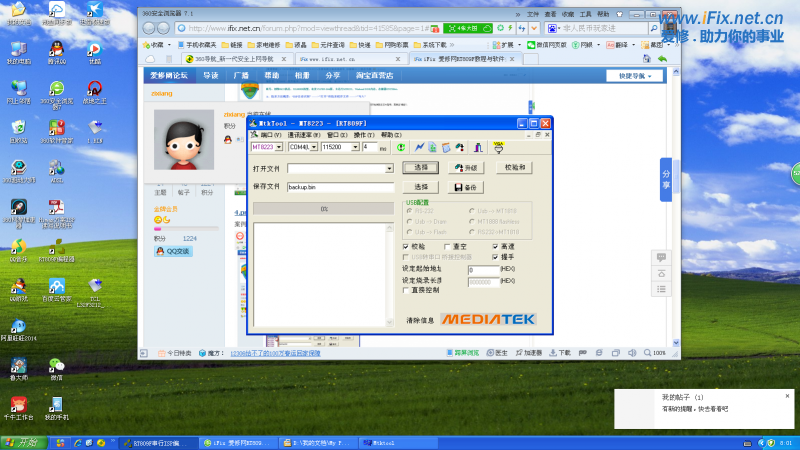Click the 升级 upgrade button

pos(467,168)
